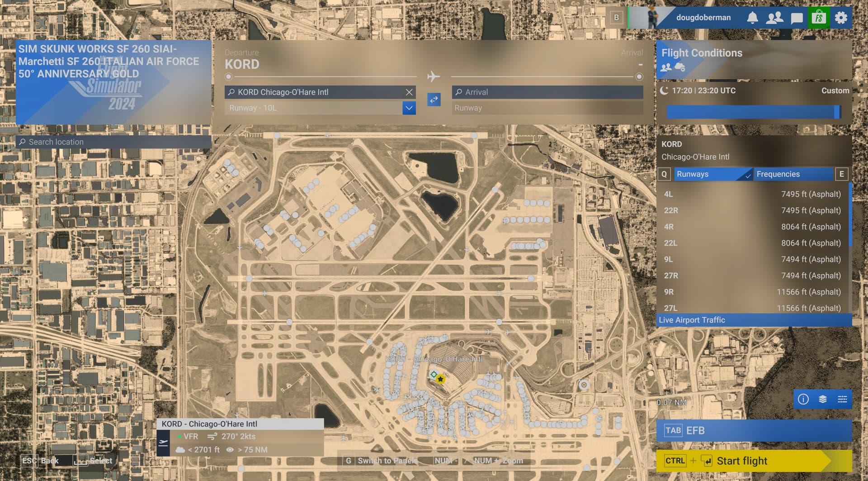Click the map info circle icon
Viewport: 868px width, 481px height.
[803, 399]
